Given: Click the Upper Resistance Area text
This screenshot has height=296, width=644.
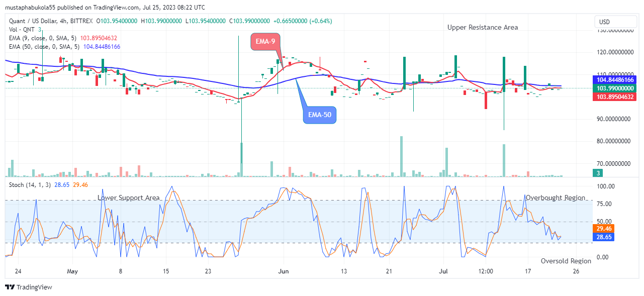Looking at the screenshot, I should tap(483, 28).
